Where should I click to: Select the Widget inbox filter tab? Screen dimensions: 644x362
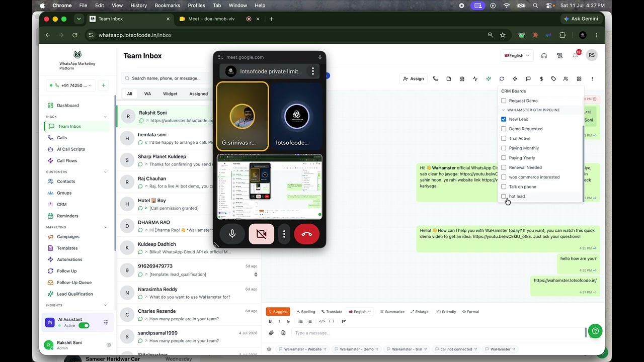tap(170, 94)
